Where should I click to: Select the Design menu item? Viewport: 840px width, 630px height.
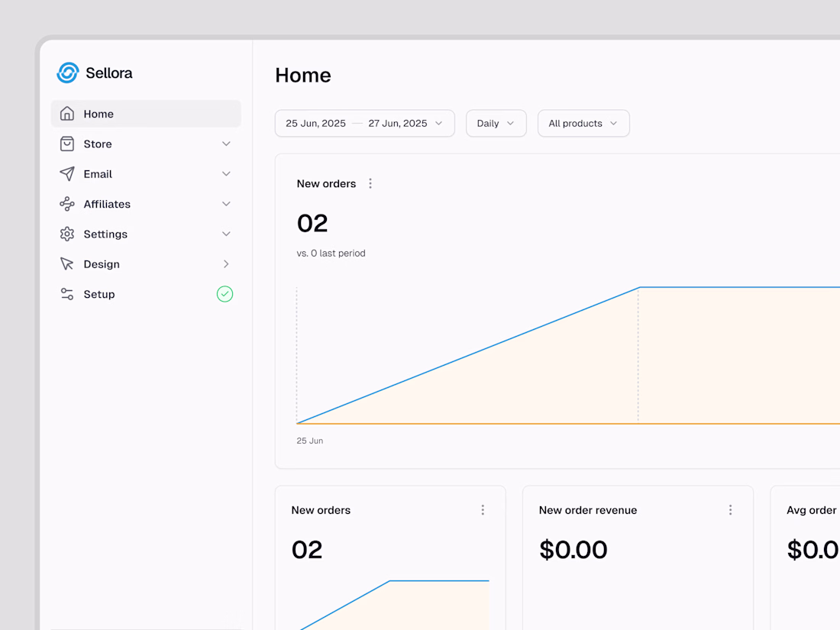pyautogui.click(x=146, y=264)
